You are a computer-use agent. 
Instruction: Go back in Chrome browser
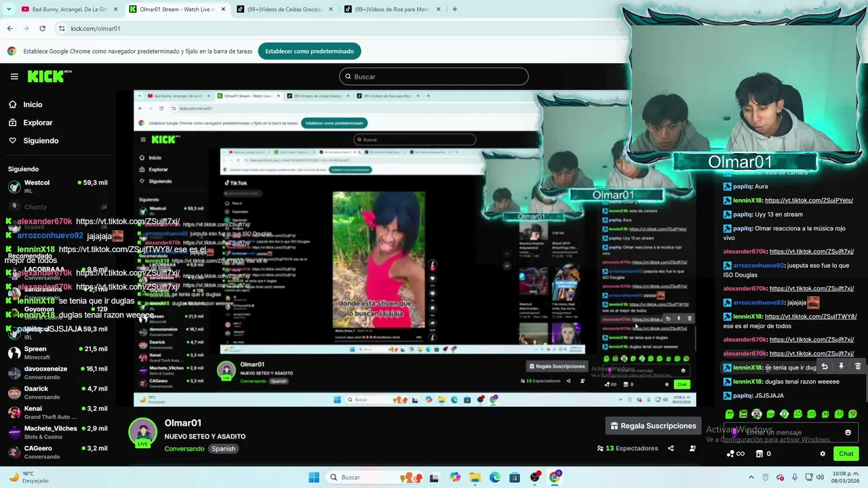[x=9, y=28]
